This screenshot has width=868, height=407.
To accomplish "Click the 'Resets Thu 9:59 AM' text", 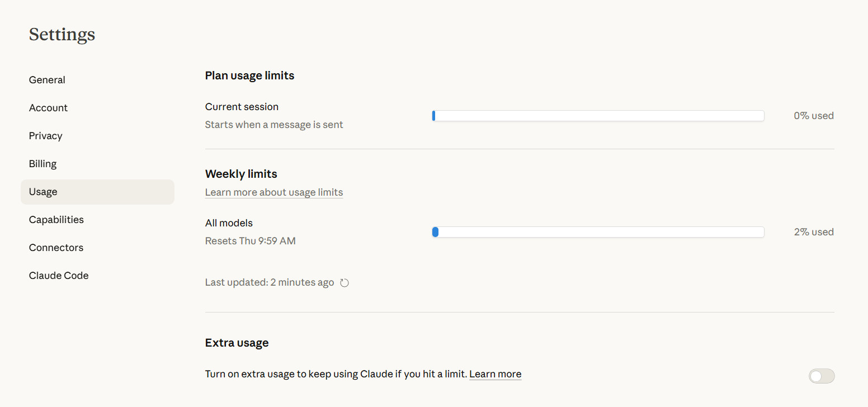I will [x=250, y=241].
